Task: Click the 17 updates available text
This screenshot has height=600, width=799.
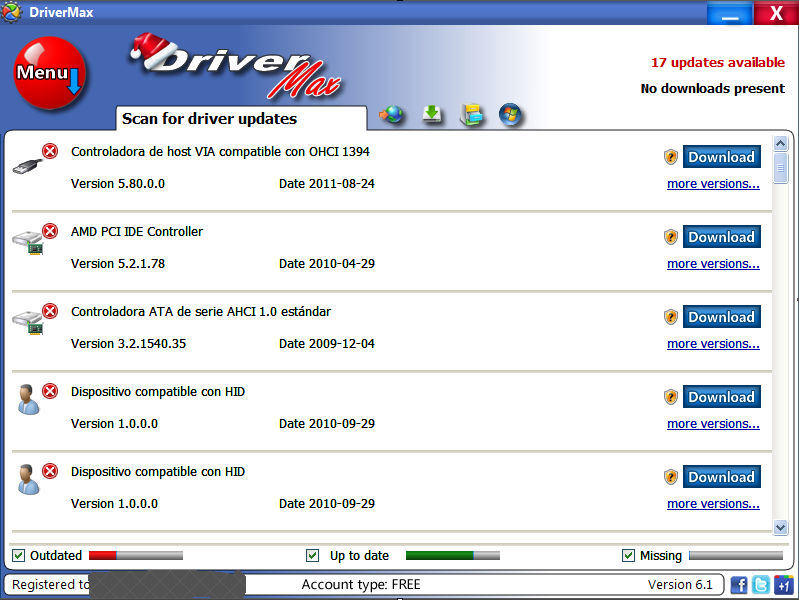Action: point(717,62)
